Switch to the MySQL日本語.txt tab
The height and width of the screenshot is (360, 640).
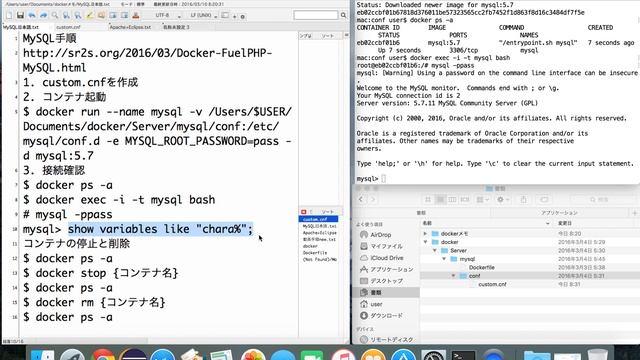coord(22,27)
